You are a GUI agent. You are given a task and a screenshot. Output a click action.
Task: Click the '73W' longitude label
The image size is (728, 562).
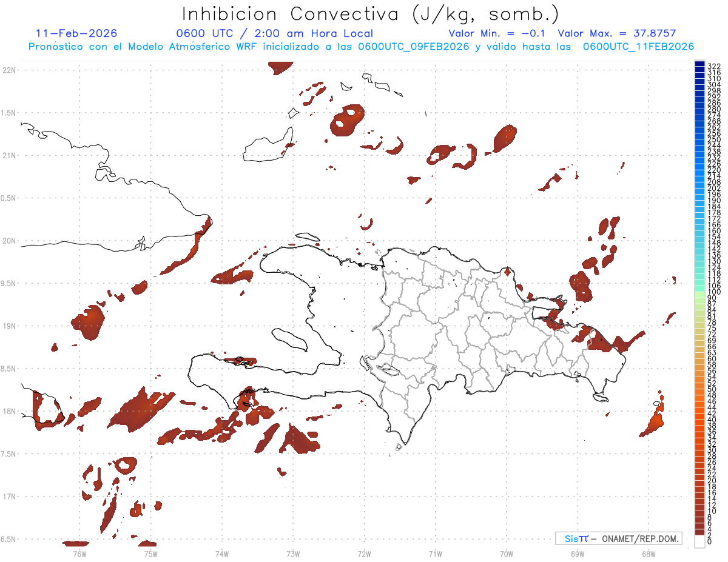tap(293, 554)
